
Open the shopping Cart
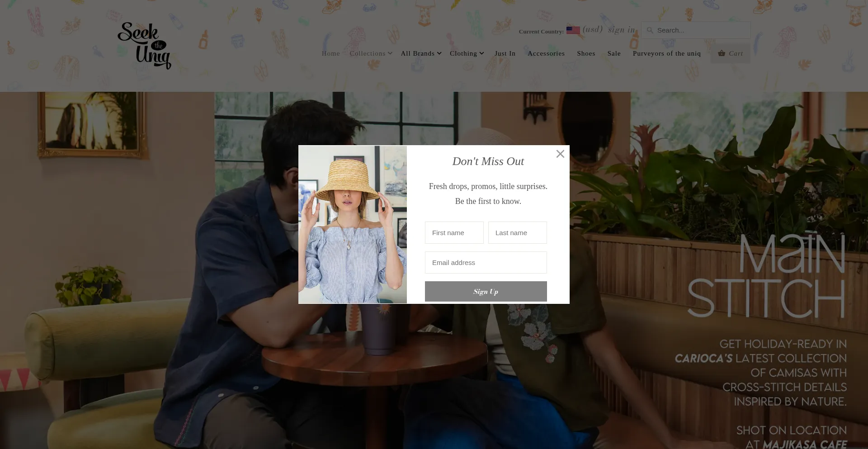(x=730, y=53)
